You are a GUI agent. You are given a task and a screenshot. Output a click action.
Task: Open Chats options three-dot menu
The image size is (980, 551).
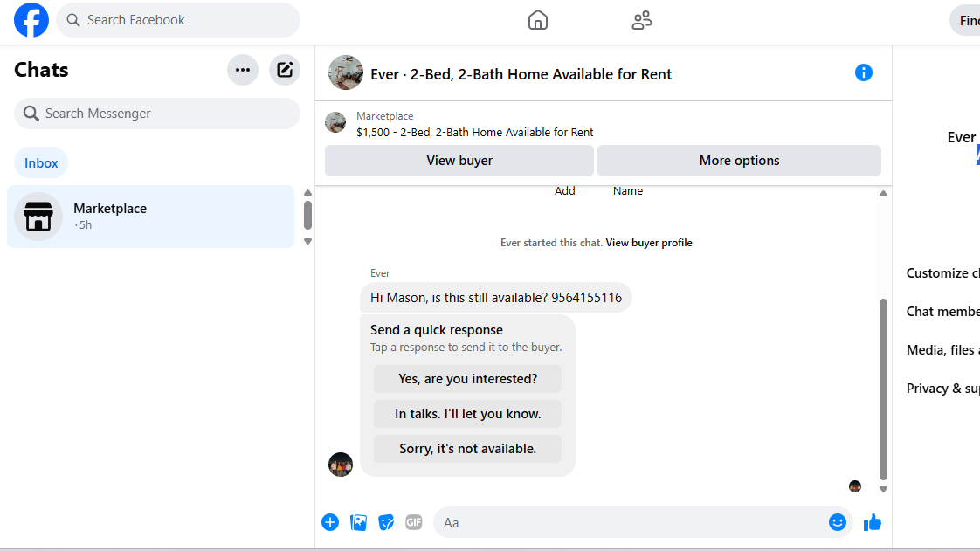243,70
